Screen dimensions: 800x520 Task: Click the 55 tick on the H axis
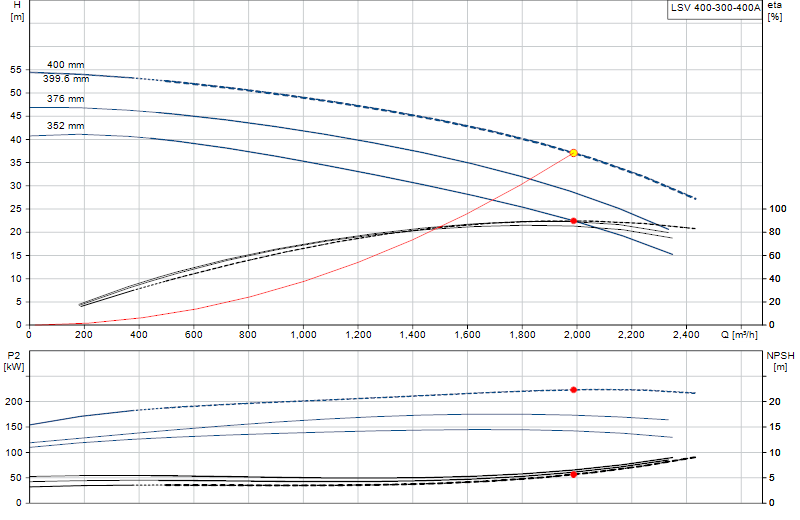pyautogui.click(x=16, y=70)
